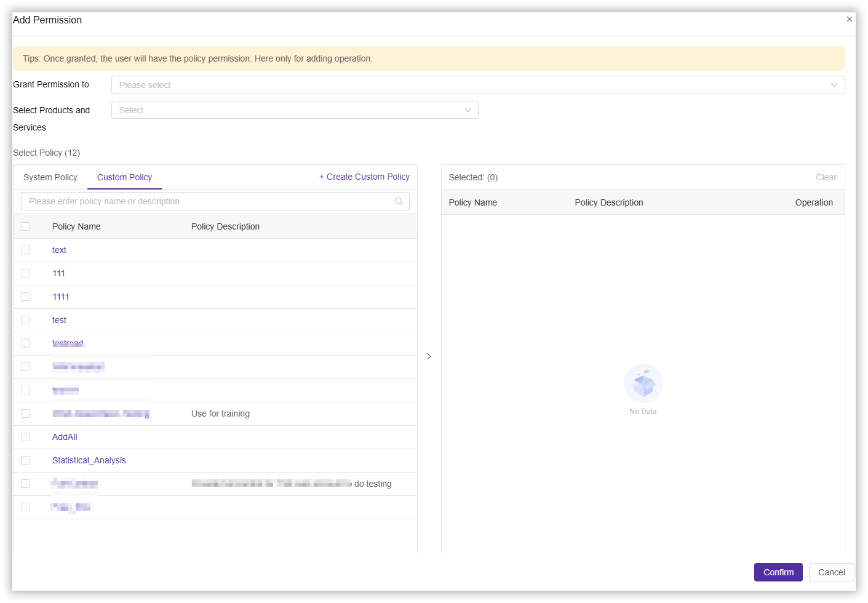Switch to the System Policy tab
Screen dimensions: 868x603
click(50, 177)
